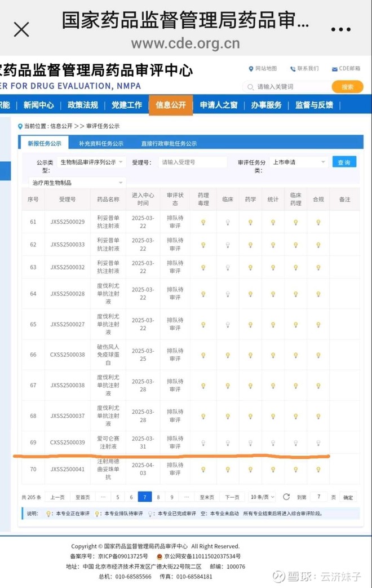The width and height of the screenshot is (372, 588).
Task: Click the 药理毒理 bulb icon for JXSS2500027
Action: tap(203, 324)
